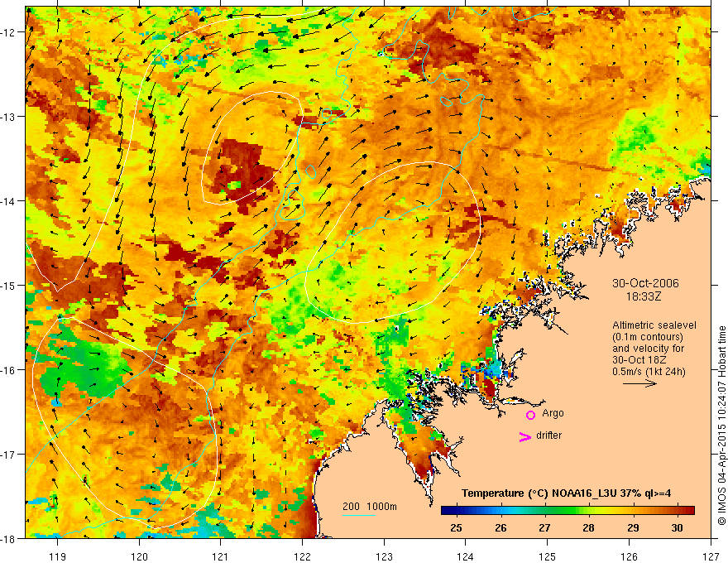The width and height of the screenshot is (728, 563).
Task: Click the 'Altimetric sealevel' legend line
Action: [654, 325]
